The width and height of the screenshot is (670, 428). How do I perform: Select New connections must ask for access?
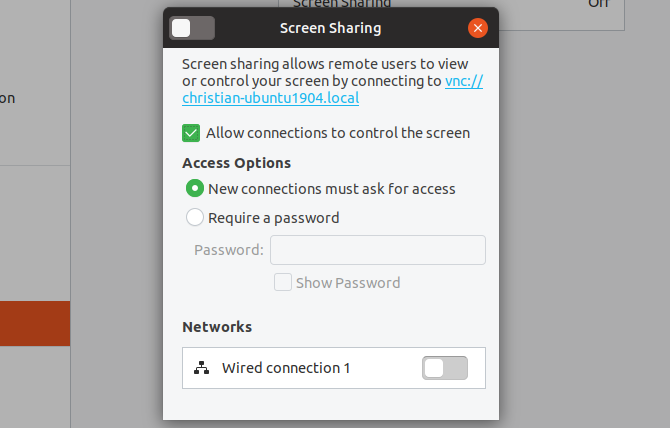click(195, 188)
